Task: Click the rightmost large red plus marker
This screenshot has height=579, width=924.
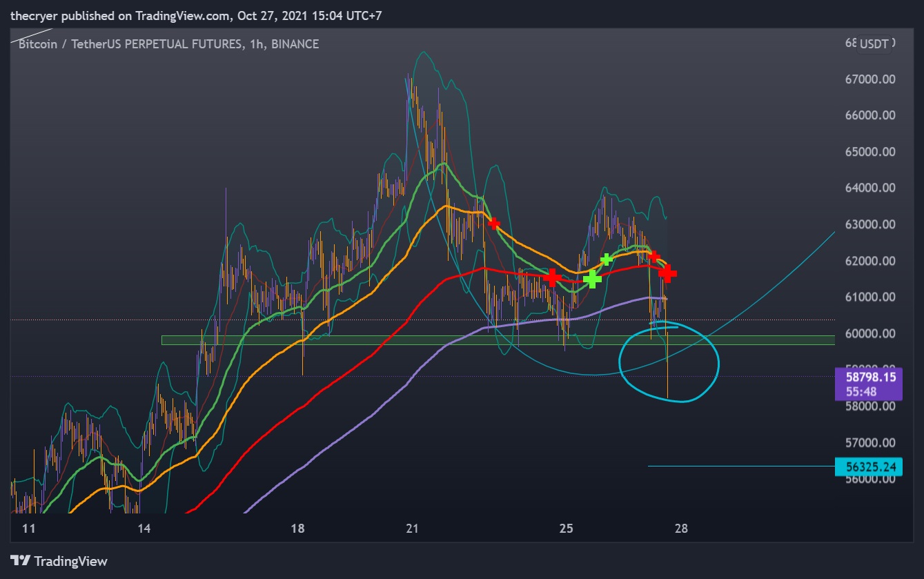Action: (667, 274)
